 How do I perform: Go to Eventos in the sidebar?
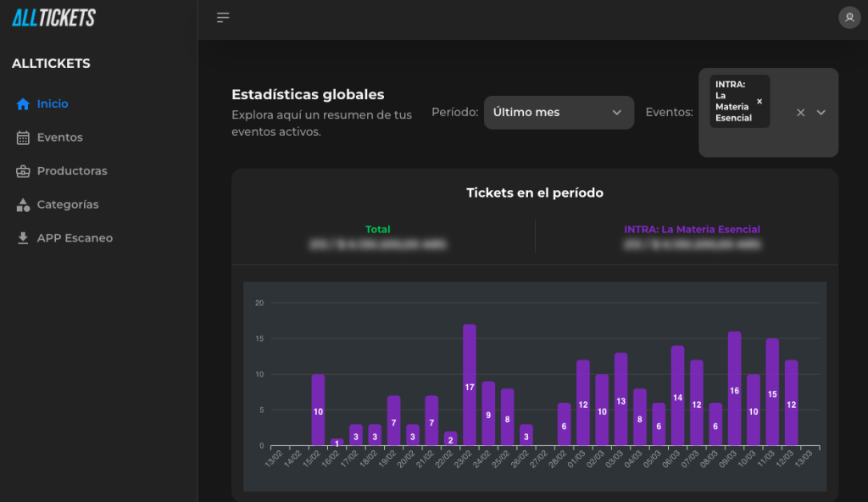pyautogui.click(x=59, y=137)
